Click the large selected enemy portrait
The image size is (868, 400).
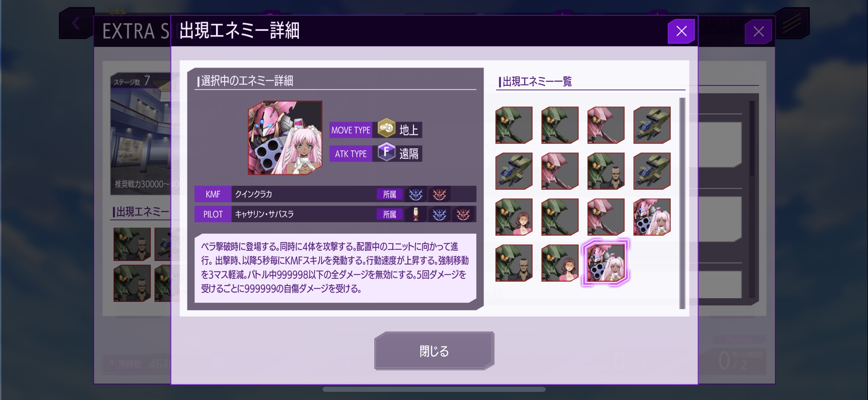coord(285,138)
